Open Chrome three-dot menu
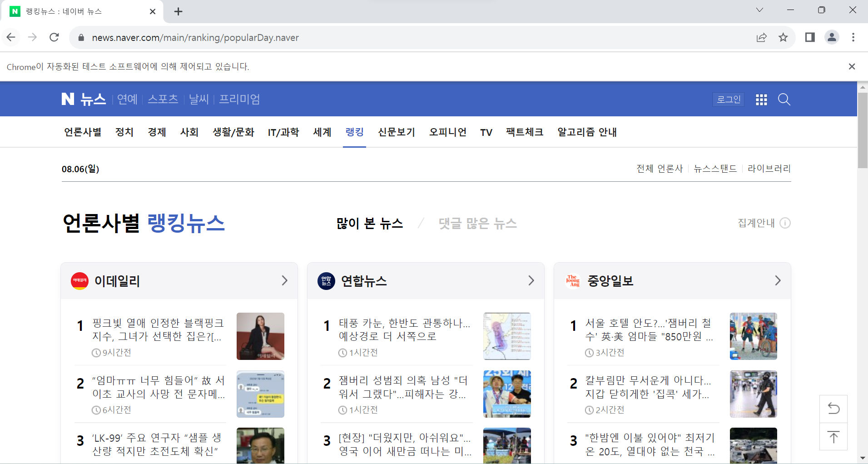The width and height of the screenshot is (868, 464). [853, 37]
